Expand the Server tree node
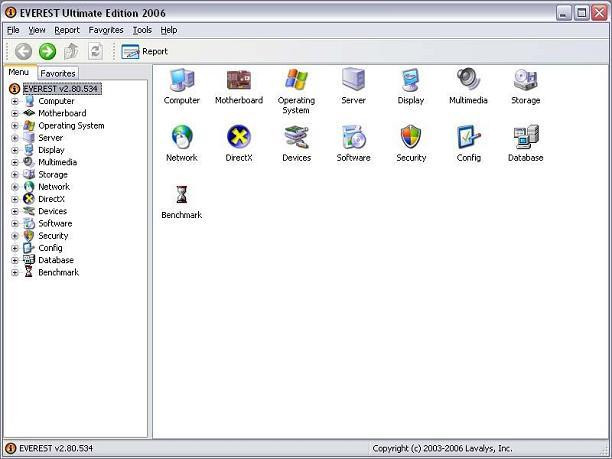 [x=15, y=138]
